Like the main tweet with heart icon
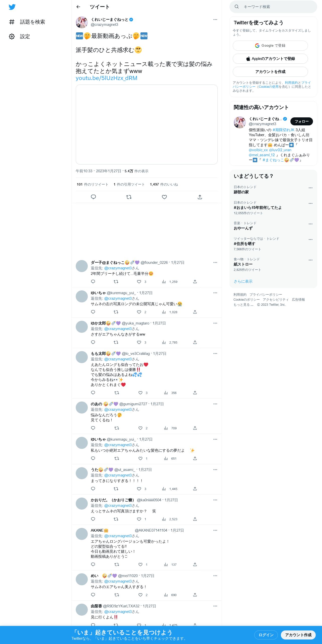Viewport: 322px width, 644px height. coord(164,197)
